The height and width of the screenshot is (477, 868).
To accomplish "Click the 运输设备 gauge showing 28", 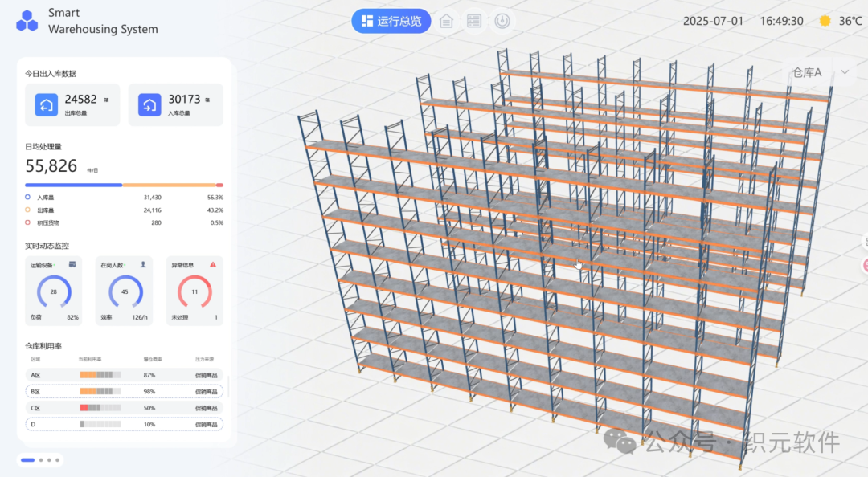I will pyautogui.click(x=54, y=291).
